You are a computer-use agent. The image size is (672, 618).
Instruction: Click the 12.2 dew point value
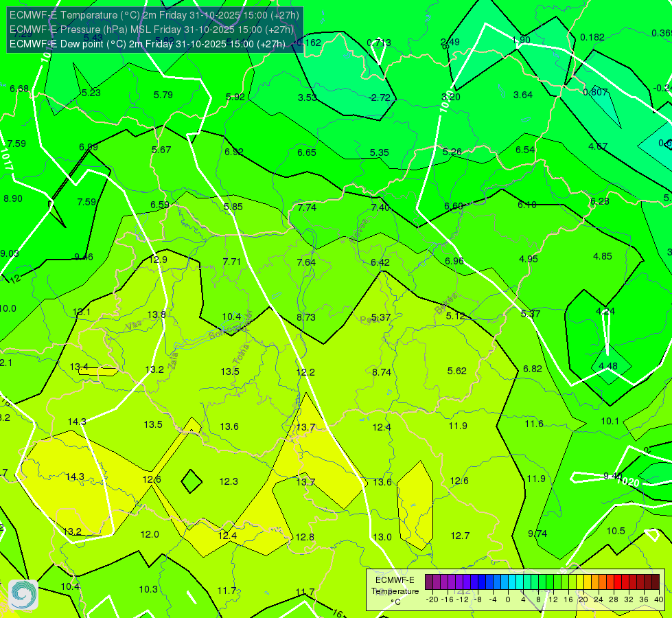[305, 372]
